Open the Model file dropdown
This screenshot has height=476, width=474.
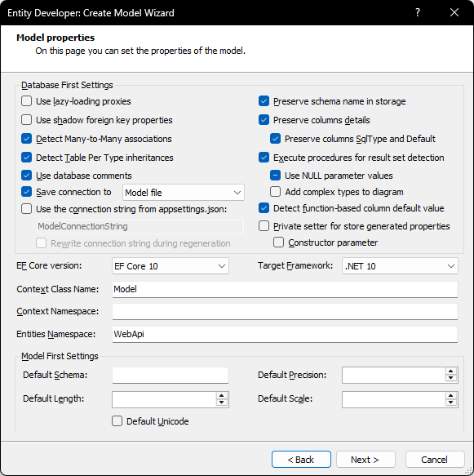[x=184, y=193]
